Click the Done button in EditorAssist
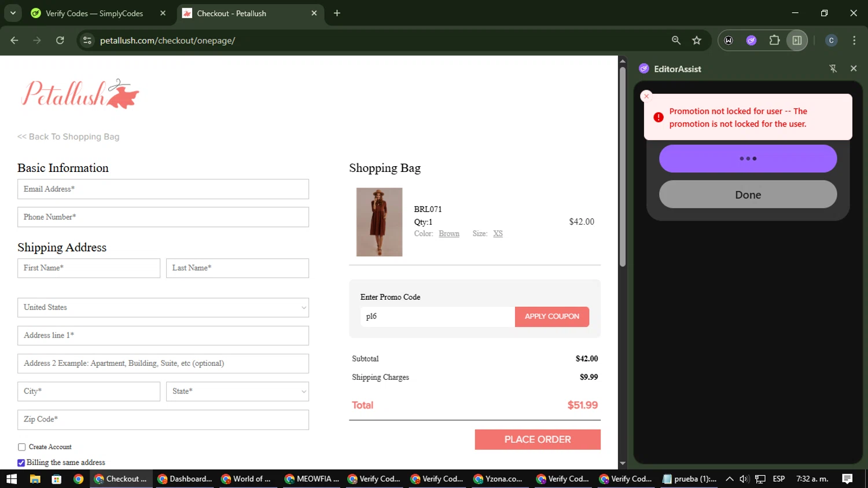 [748, 195]
